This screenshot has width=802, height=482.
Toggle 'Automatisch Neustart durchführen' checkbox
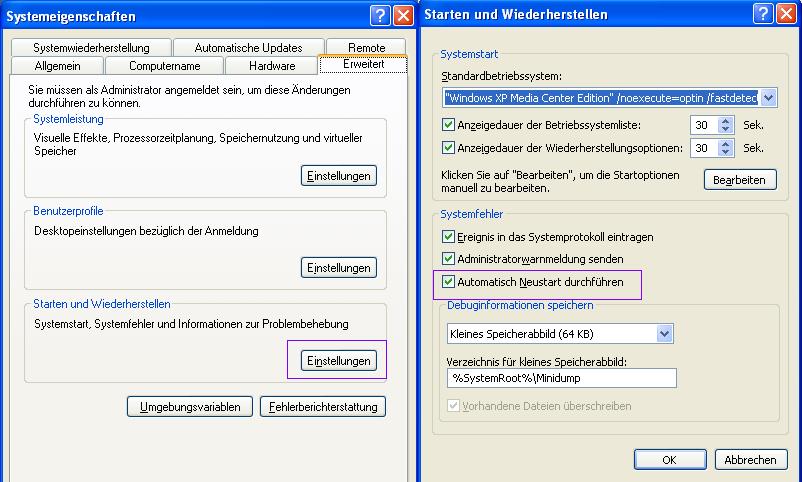click(448, 283)
